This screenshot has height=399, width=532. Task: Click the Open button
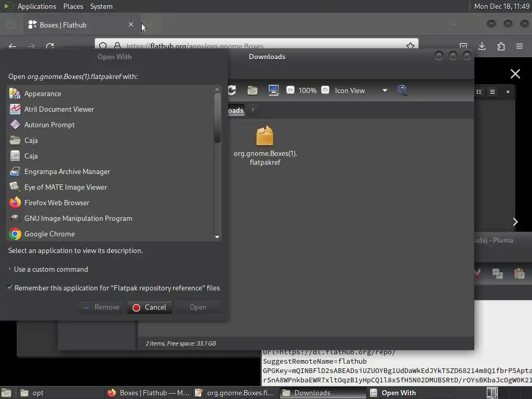pos(198,308)
